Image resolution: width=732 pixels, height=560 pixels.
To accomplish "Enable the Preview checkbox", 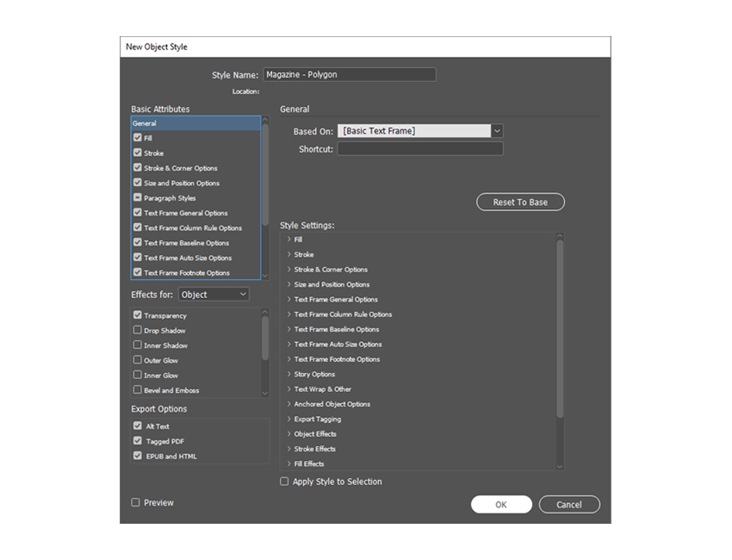I will (135, 502).
